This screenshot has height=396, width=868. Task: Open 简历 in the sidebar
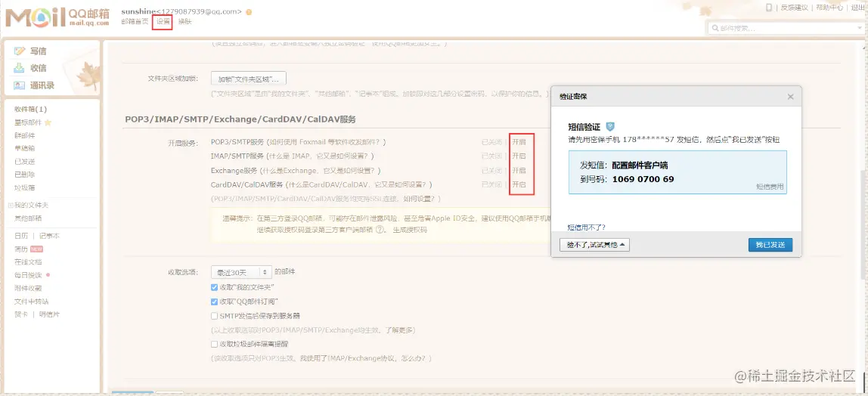(x=21, y=249)
